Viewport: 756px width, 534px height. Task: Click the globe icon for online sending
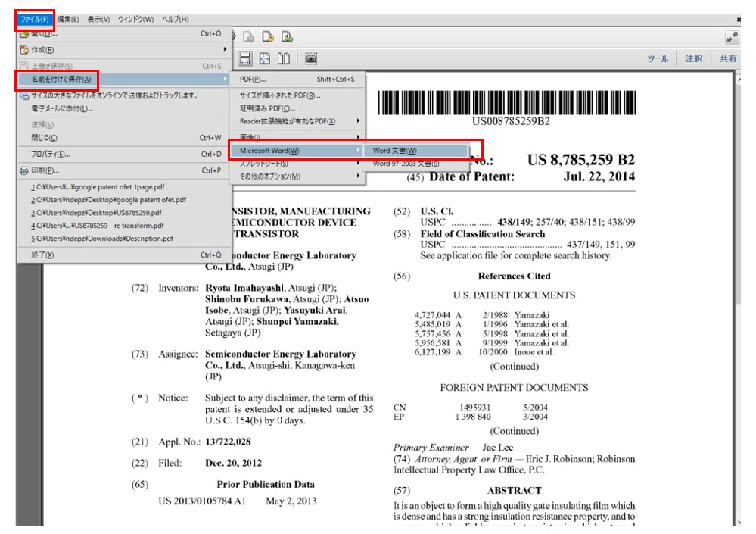pos(24,95)
